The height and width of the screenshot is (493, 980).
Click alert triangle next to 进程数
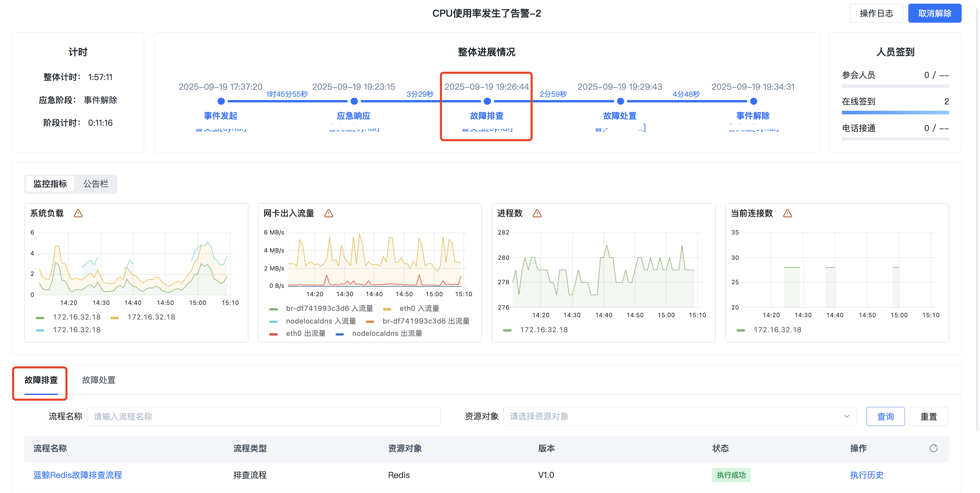(537, 213)
